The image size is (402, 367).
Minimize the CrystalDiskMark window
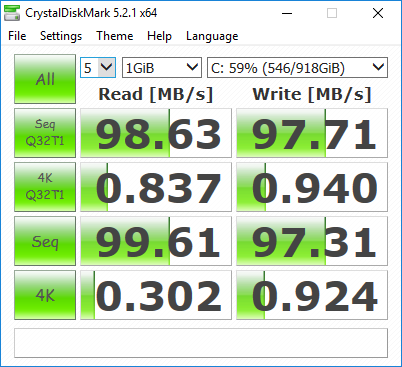(x=287, y=13)
